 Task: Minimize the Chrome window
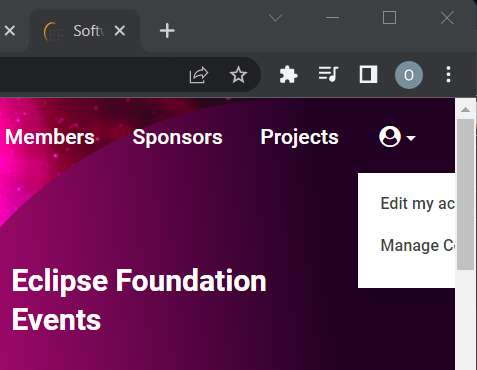point(332,18)
